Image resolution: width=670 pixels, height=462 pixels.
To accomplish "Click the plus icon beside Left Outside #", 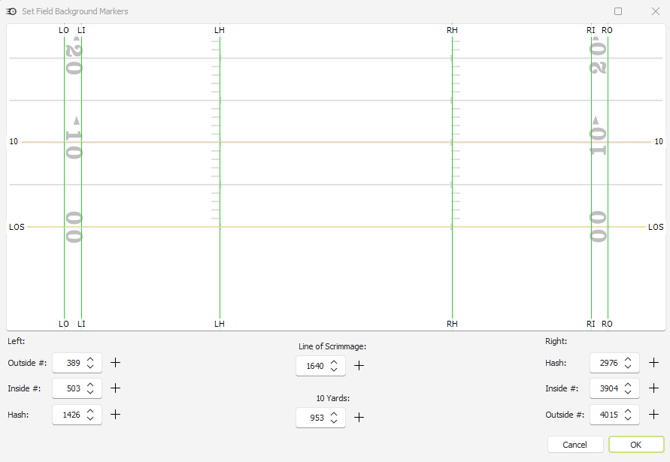I will click(x=115, y=362).
